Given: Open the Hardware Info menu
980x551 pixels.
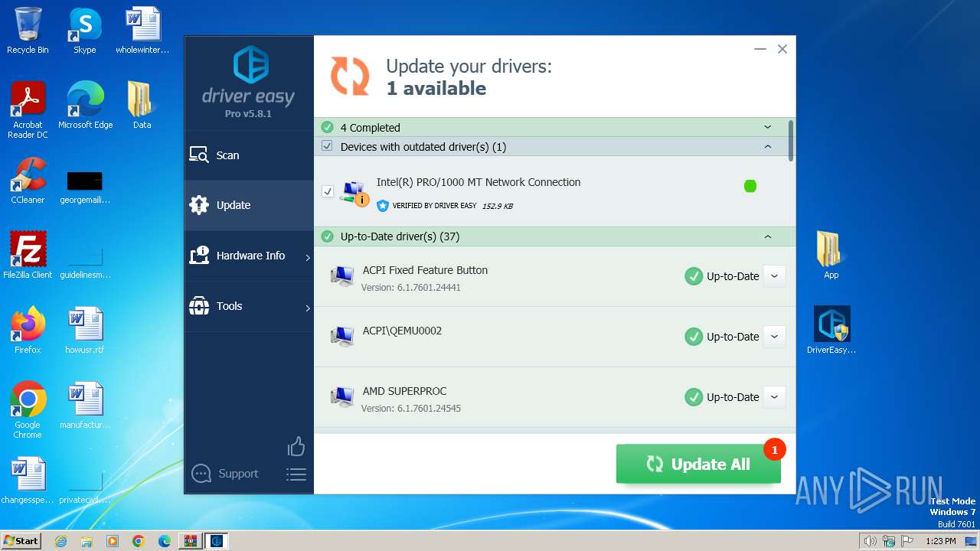Looking at the screenshot, I should pyautogui.click(x=249, y=256).
